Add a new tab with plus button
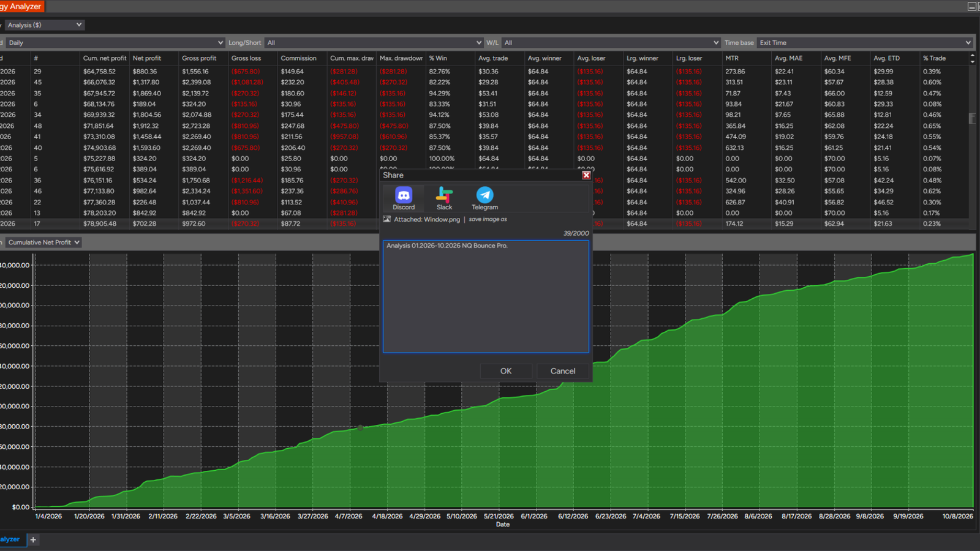The height and width of the screenshot is (551, 980). [x=33, y=539]
